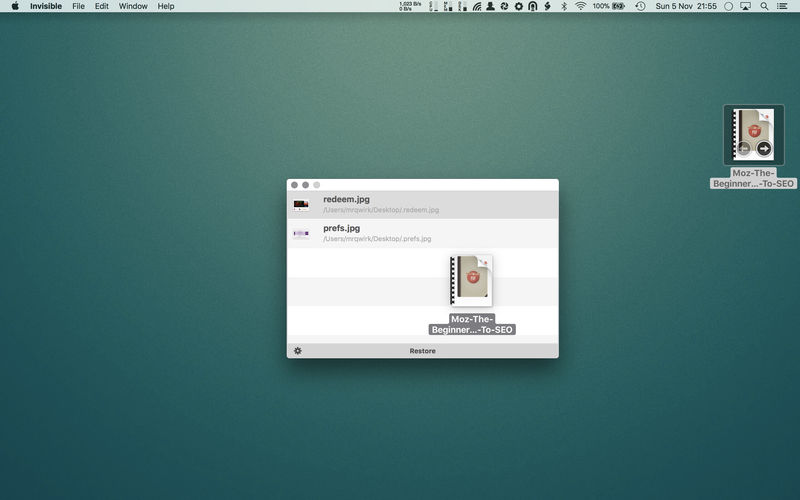Open the Edit menu
This screenshot has height=500, width=800.
(x=102, y=6)
